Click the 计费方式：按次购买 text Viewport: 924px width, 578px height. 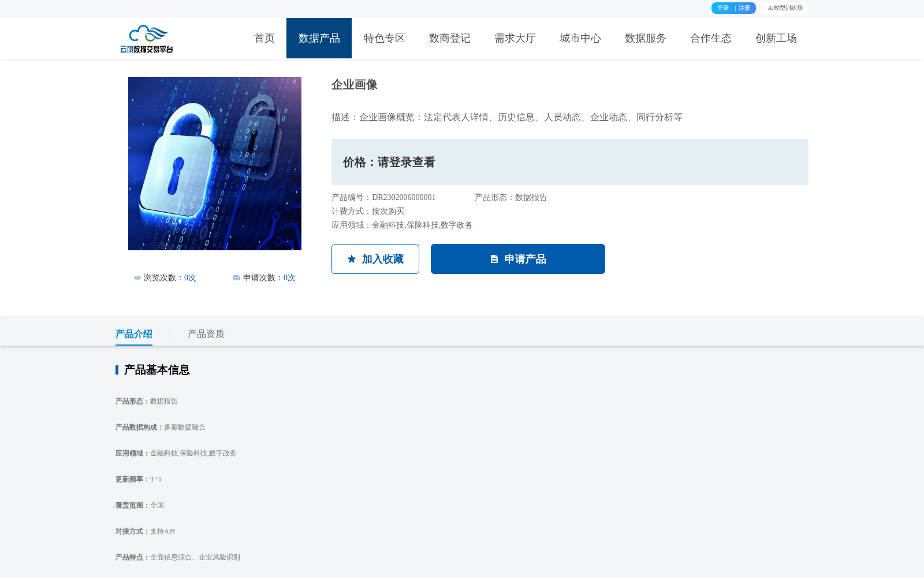coord(368,212)
